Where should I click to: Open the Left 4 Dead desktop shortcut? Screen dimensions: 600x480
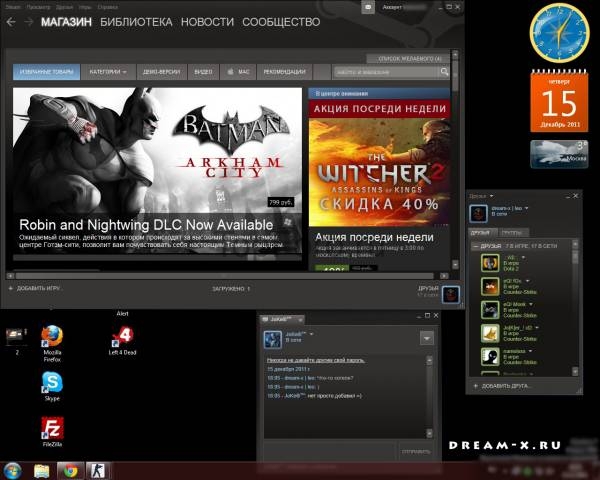pyautogui.click(x=122, y=340)
